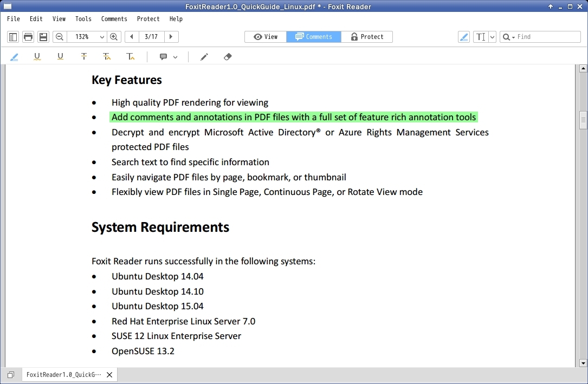Click the Print icon
The width and height of the screenshot is (588, 384).
tap(28, 37)
